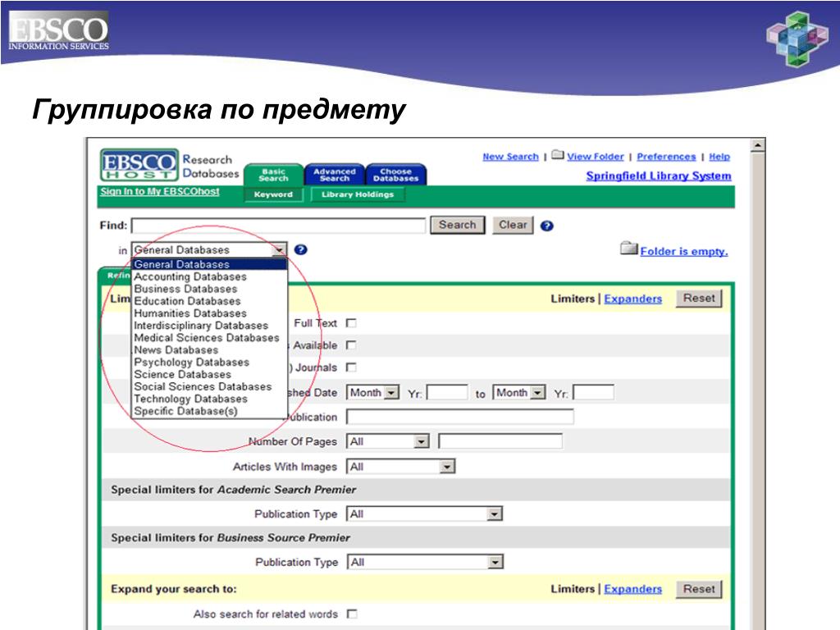The width and height of the screenshot is (840, 630).
Task: Click Reset button in Expand section
Action: pyautogui.click(x=699, y=589)
